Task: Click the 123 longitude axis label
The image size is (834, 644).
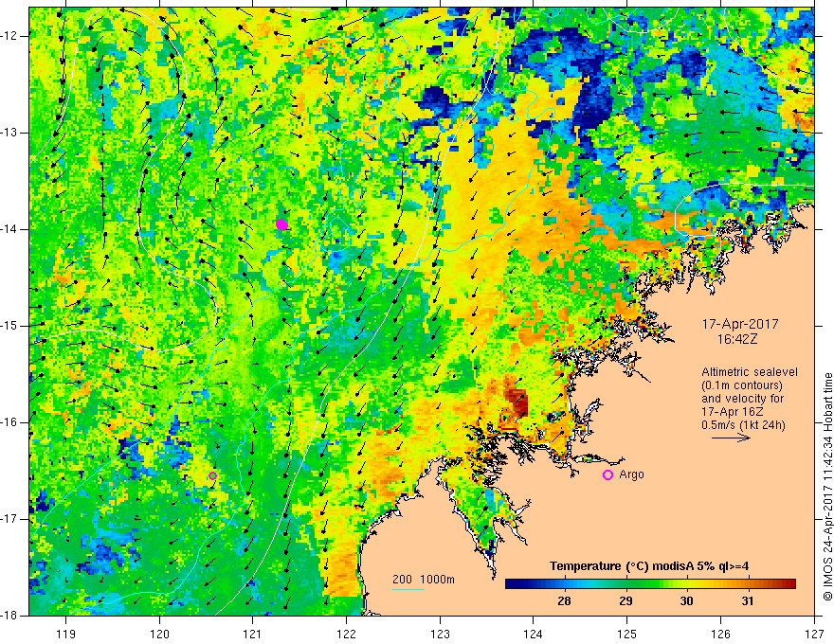Action: (x=440, y=635)
